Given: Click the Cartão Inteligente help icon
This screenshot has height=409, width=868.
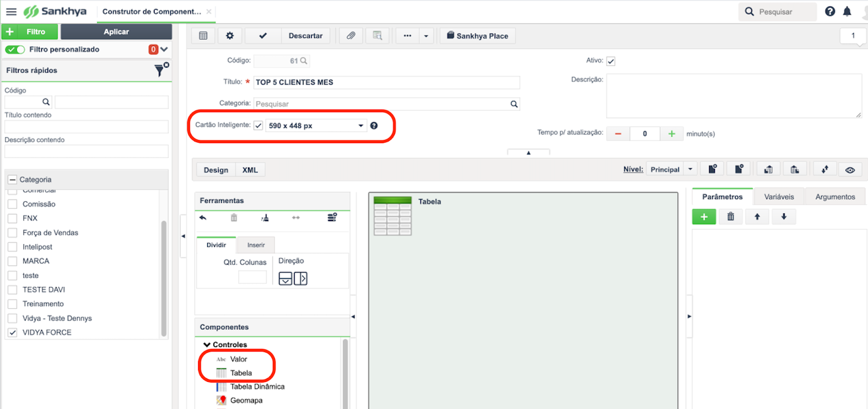Looking at the screenshot, I should [x=374, y=126].
